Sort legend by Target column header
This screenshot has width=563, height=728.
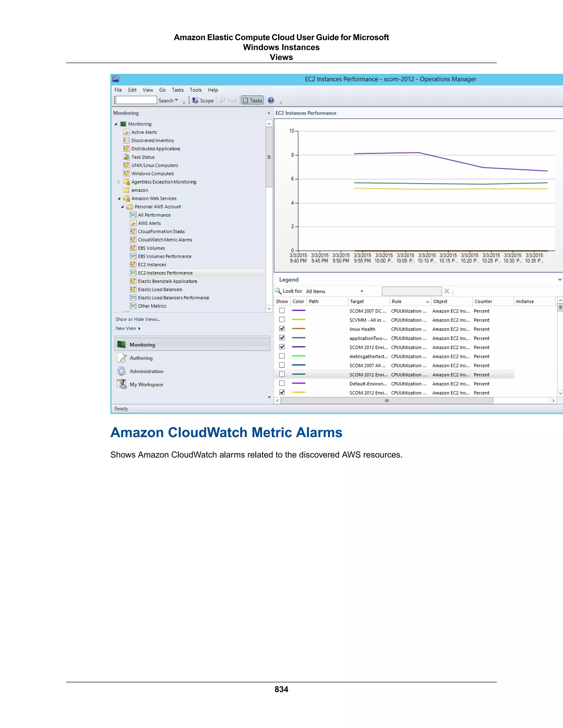pos(369,301)
